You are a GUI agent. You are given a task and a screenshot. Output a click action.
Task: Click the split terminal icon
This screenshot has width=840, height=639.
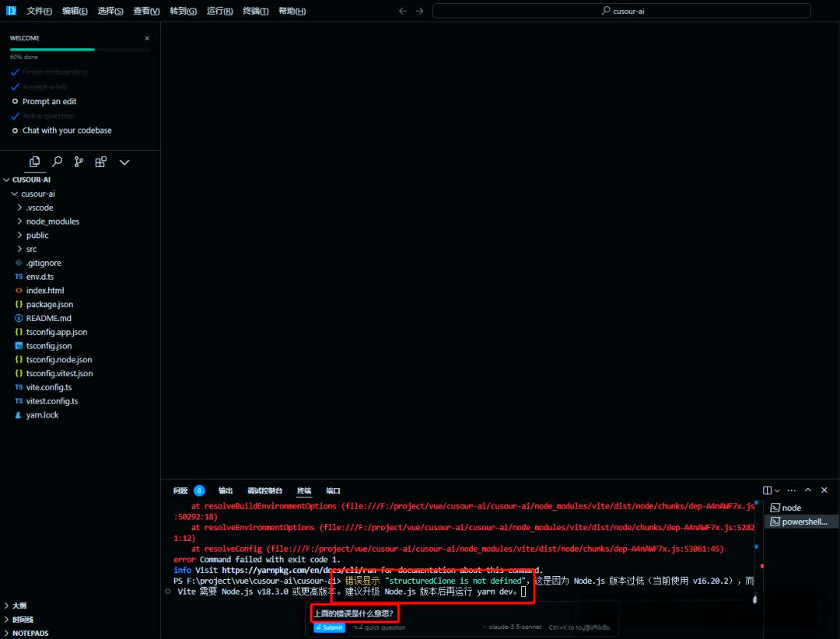pyautogui.click(x=768, y=491)
